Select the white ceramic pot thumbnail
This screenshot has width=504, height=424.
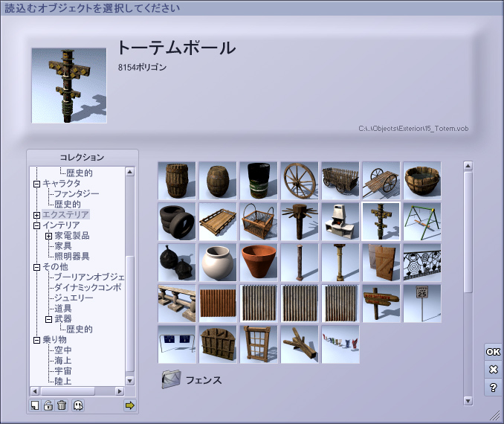(218, 263)
